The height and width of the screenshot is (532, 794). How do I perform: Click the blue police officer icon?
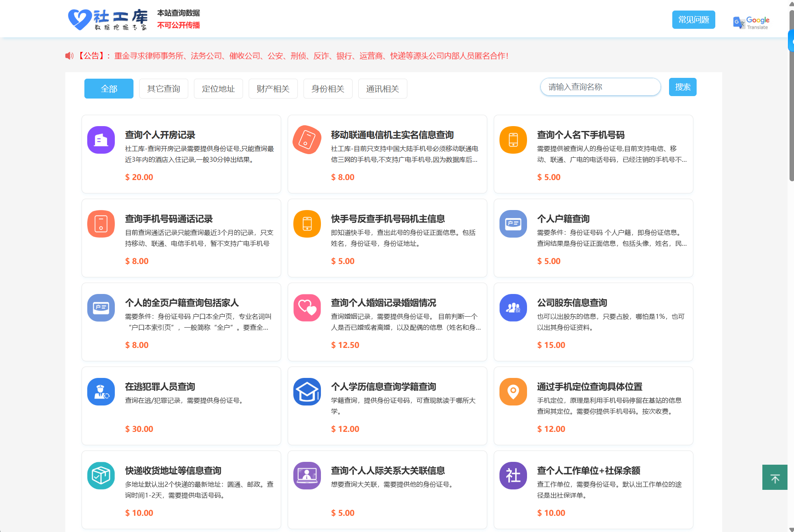pyautogui.click(x=101, y=392)
